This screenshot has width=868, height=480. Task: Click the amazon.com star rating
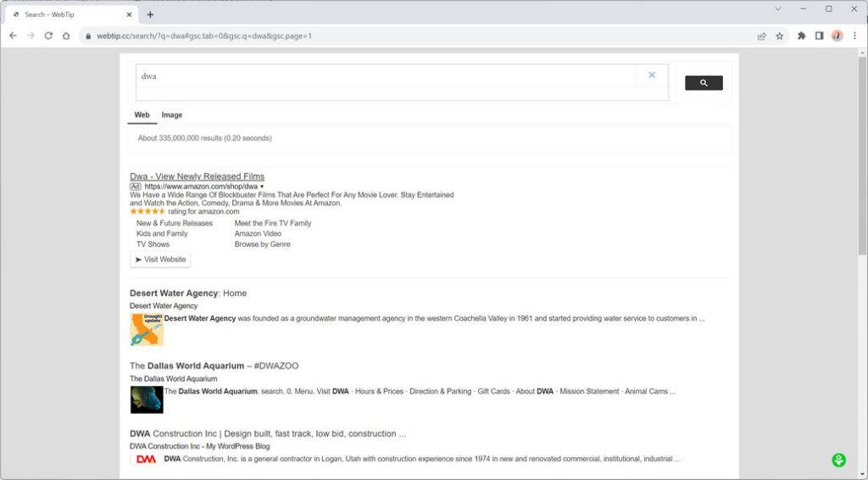point(147,211)
